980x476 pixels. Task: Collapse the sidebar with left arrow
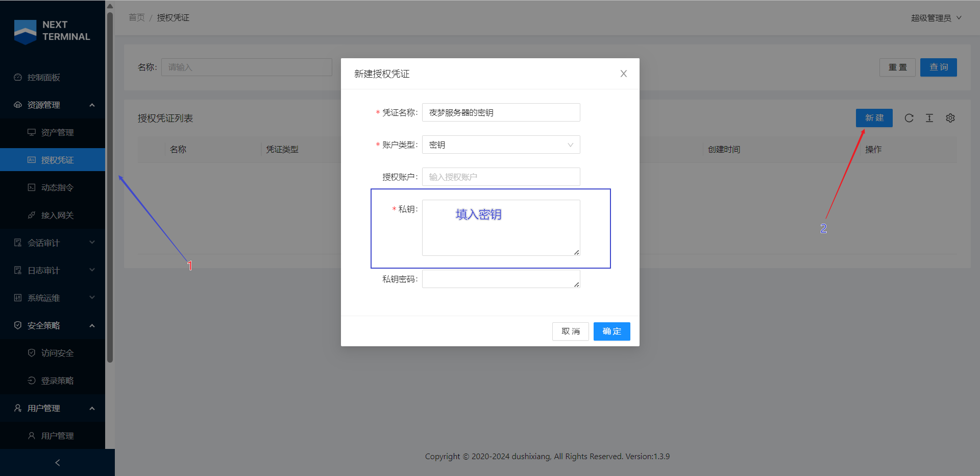[57, 462]
